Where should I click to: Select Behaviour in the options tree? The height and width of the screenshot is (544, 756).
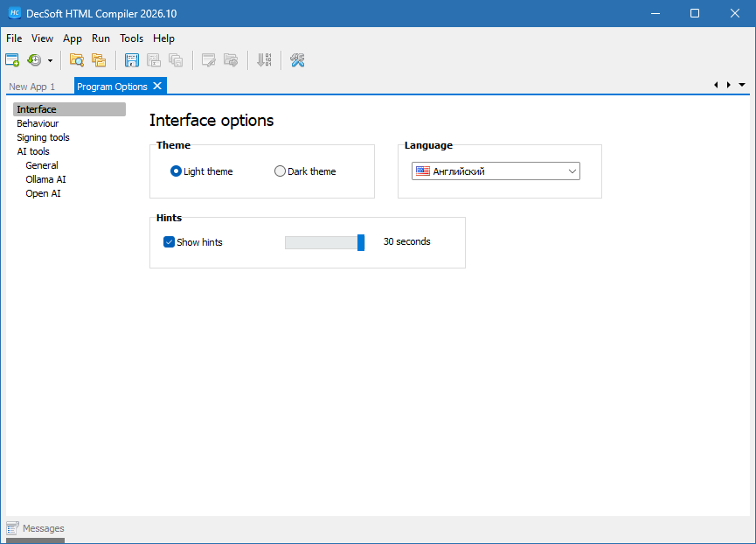[38, 123]
